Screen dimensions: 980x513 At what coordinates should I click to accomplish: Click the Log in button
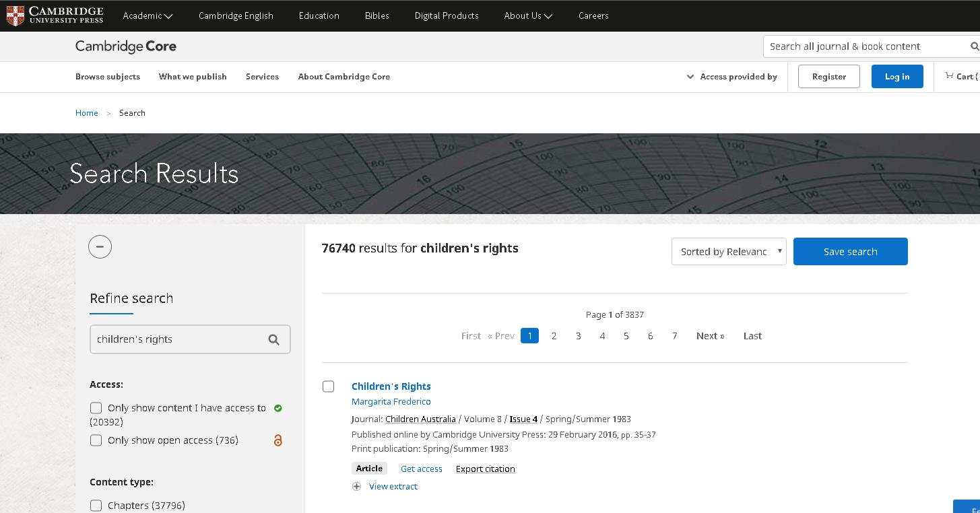pyautogui.click(x=897, y=77)
